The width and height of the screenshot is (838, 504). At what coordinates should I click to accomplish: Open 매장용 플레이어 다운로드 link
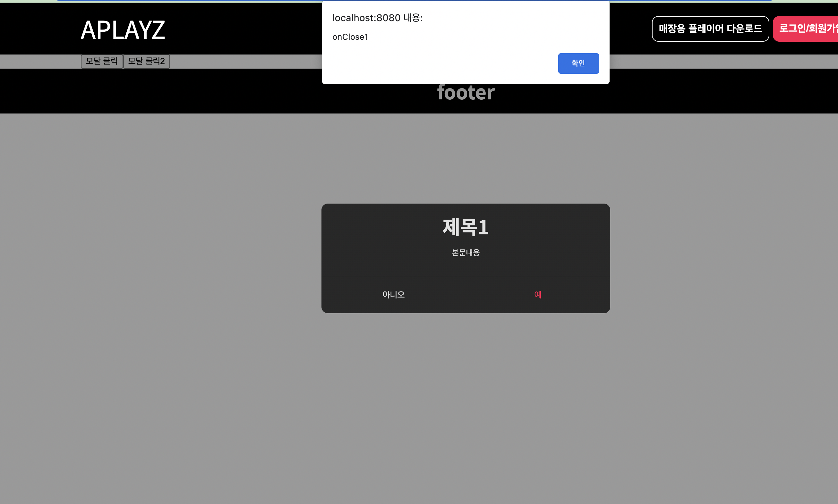tap(710, 29)
